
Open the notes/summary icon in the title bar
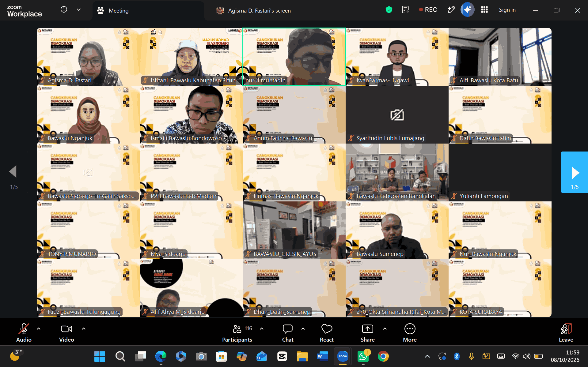(405, 10)
